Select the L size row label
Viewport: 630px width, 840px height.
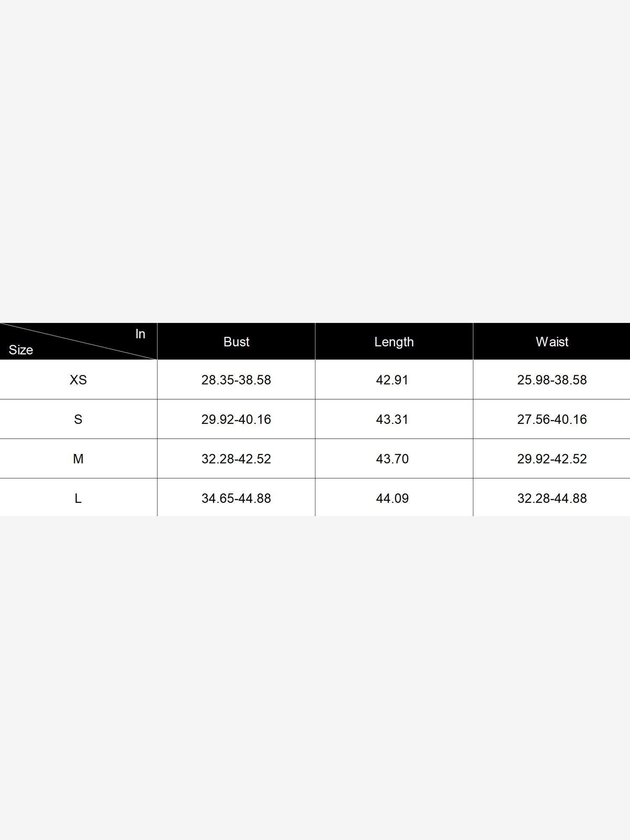click(78, 498)
